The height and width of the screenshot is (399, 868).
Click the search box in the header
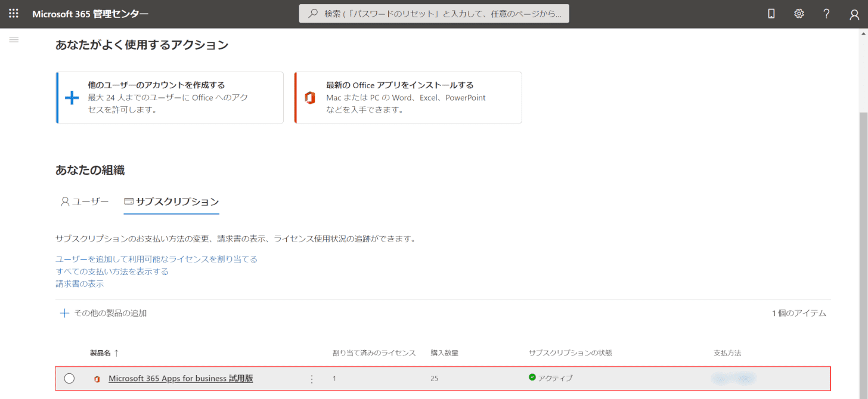[x=434, y=14]
